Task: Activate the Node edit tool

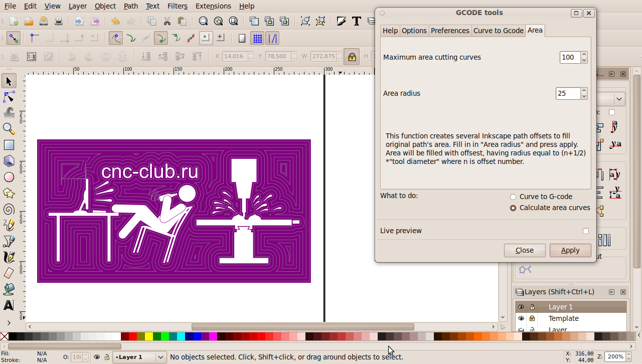Action: (x=9, y=97)
